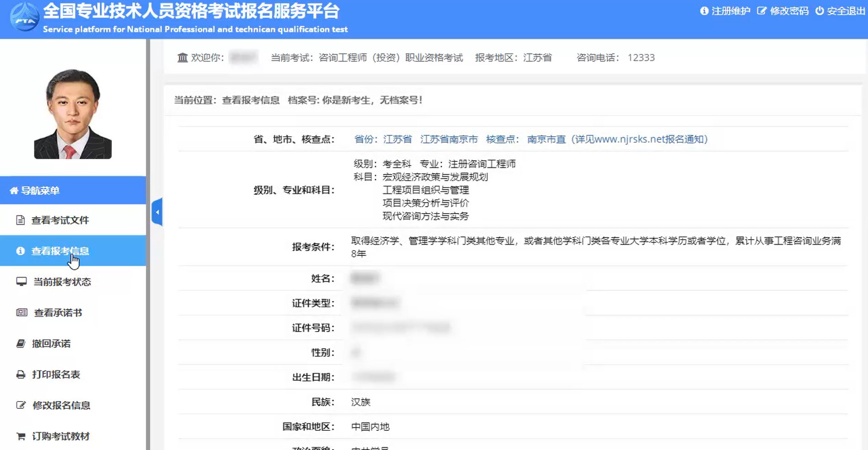Open 查看考试文件 menu item
The image size is (868, 450).
pos(60,220)
